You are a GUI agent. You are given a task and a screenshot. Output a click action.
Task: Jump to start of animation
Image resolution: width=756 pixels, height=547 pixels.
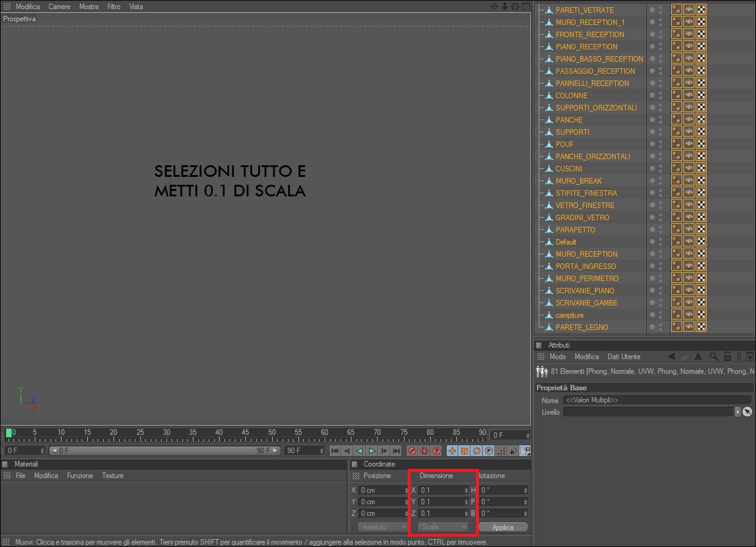(x=335, y=451)
